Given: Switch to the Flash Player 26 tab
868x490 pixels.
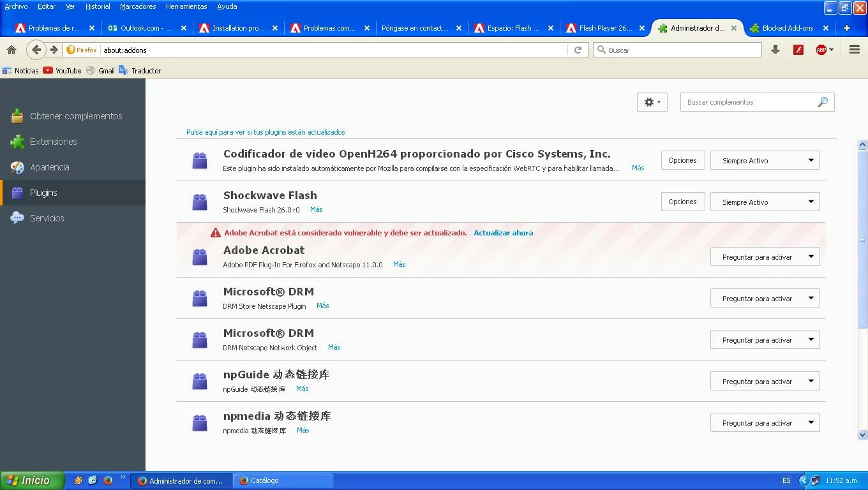Looking at the screenshot, I should pos(606,28).
